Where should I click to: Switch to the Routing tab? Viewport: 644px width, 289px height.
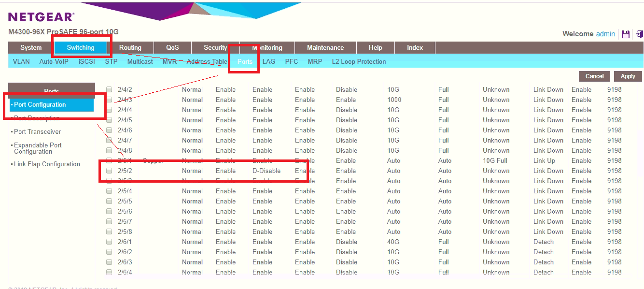point(130,47)
